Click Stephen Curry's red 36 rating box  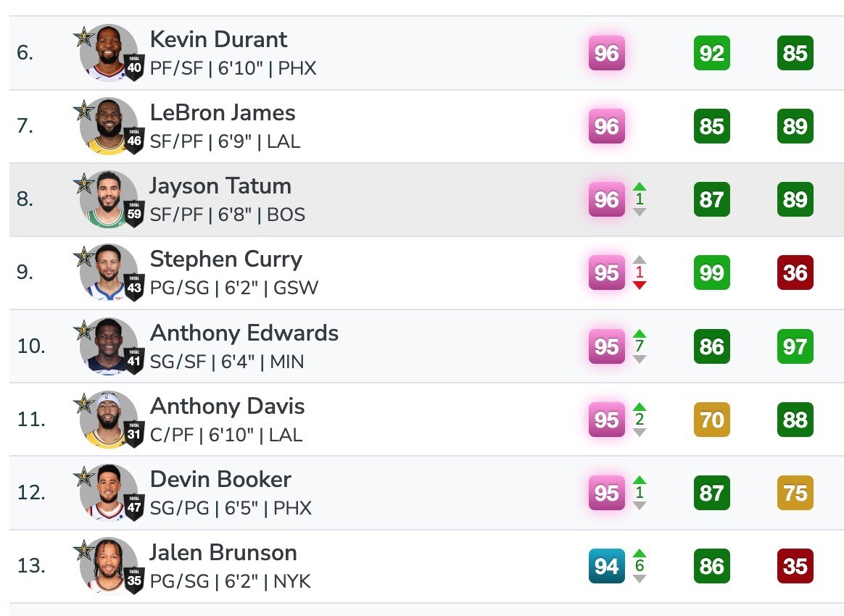[x=795, y=272]
